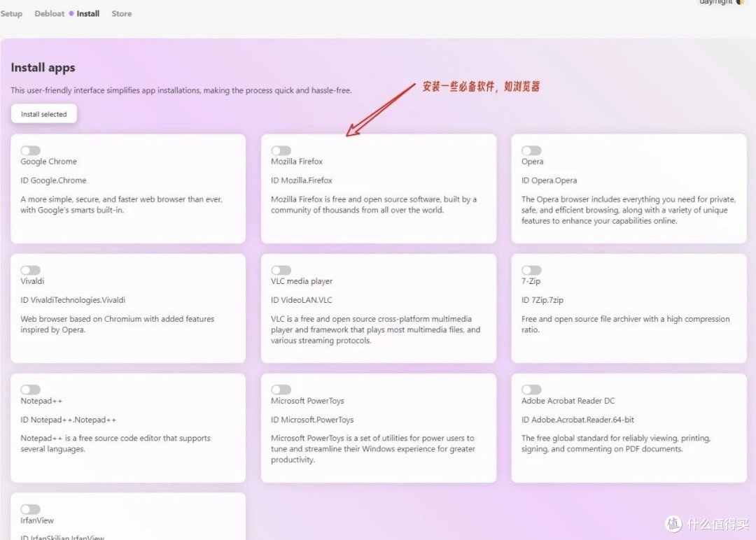The image size is (756, 540).
Task: Click the IrfanView app name
Action: (x=37, y=520)
